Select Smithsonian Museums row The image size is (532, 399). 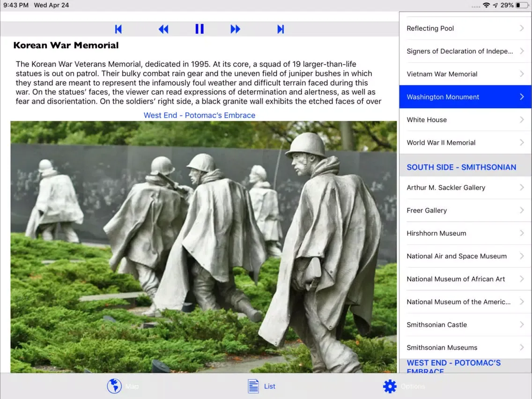tap(465, 347)
